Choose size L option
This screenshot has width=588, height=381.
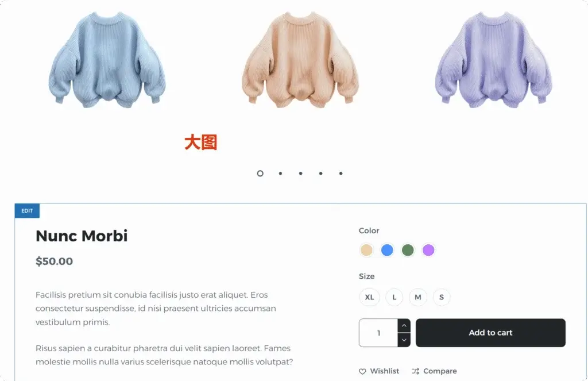(394, 297)
